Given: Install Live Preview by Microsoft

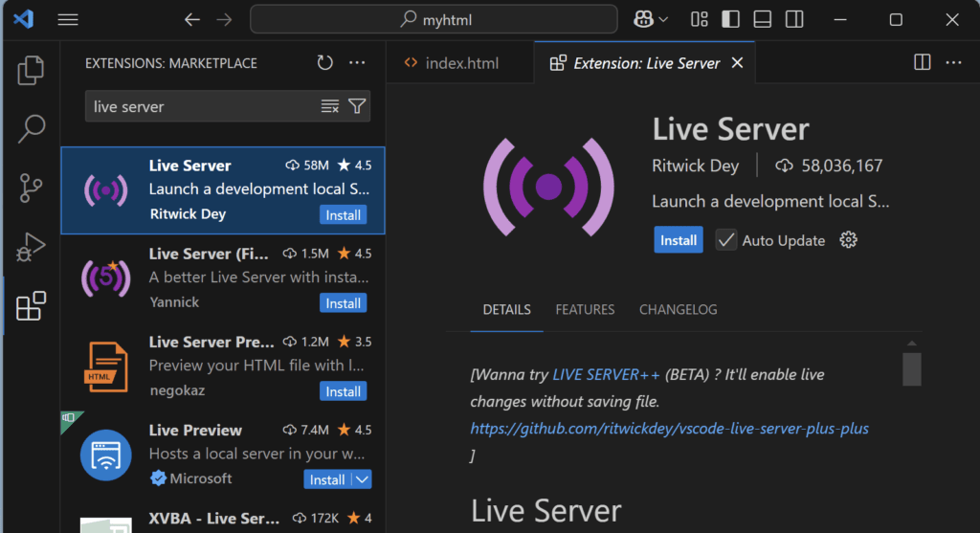Looking at the screenshot, I should point(327,479).
